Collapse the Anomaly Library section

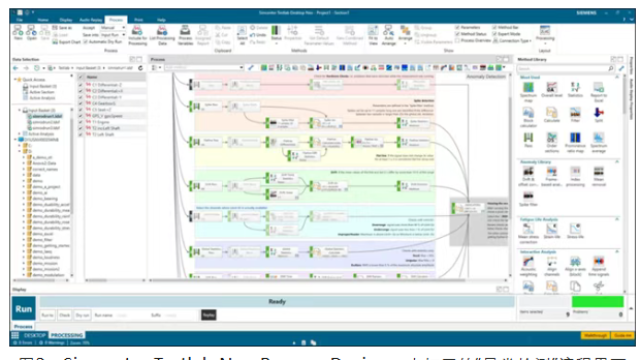click(x=617, y=162)
